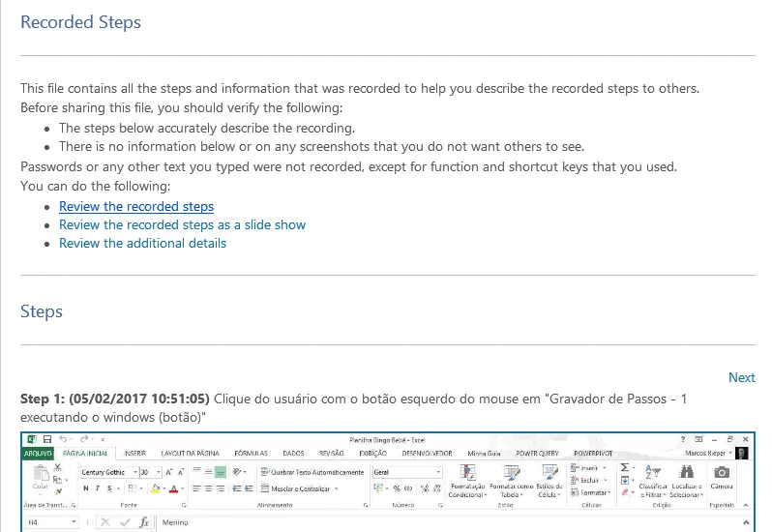Click the binoculars Localizar e Selecionar icon
Screen dimensions: 772x532
[686, 472]
